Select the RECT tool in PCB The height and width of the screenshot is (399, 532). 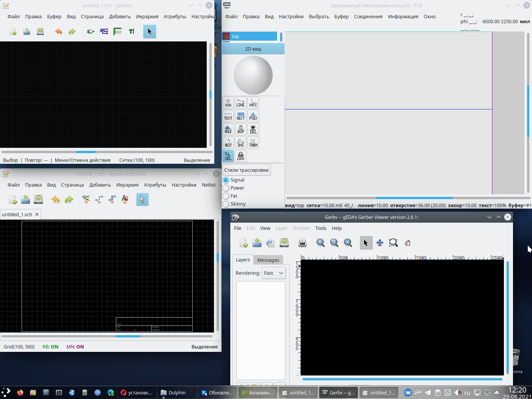tap(241, 116)
